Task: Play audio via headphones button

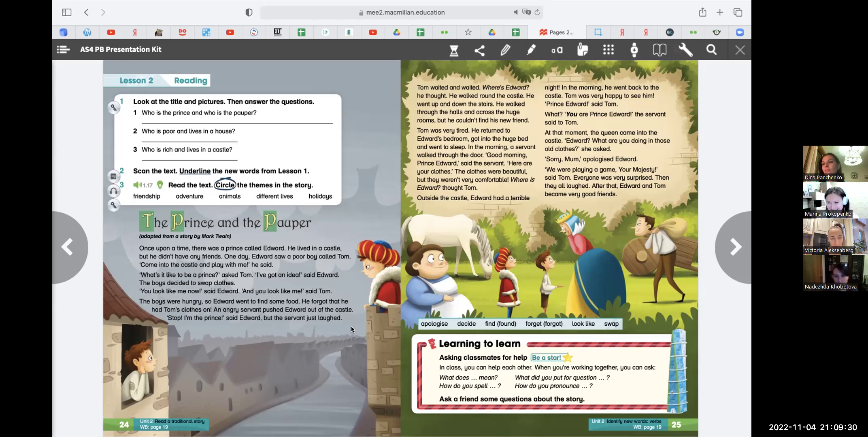Action: click(114, 191)
